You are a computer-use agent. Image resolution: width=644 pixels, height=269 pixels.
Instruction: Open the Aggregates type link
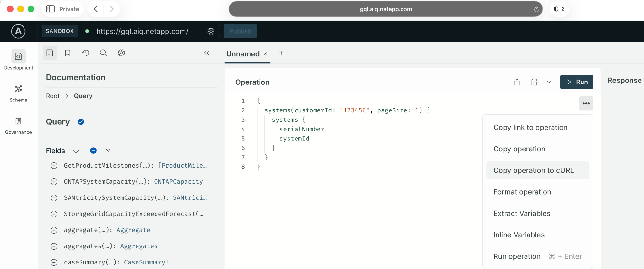tap(139, 246)
